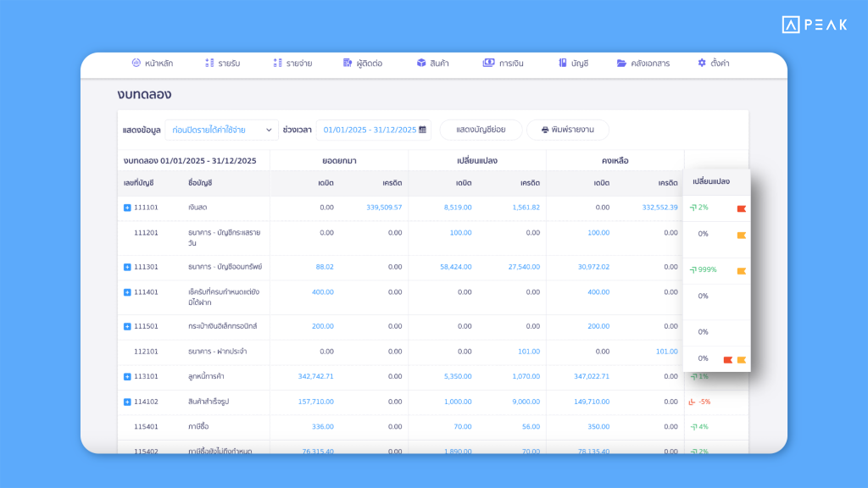The height and width of the screenshot is (488, 868).
Task: Click remaining debit 30,972.02
Action: pyautogui.click(x=593, y=267)
